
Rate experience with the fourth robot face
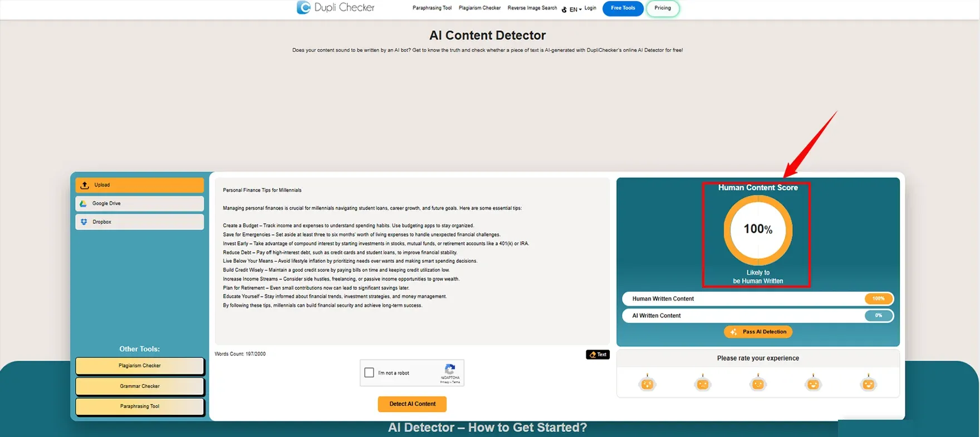[814, 383]
